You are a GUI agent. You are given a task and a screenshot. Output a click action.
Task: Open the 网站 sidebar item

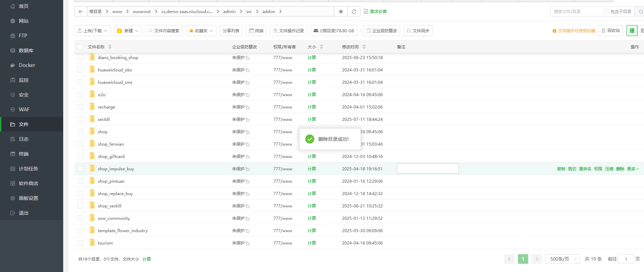24,21
